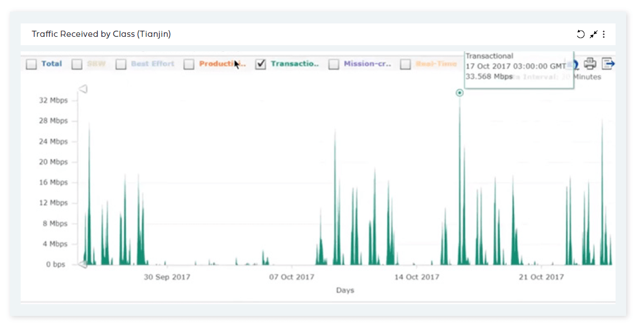This screenshot has width=644, height=336.
Task: Click the 30 Sep 2017 axis label
Action: point(167,277)
